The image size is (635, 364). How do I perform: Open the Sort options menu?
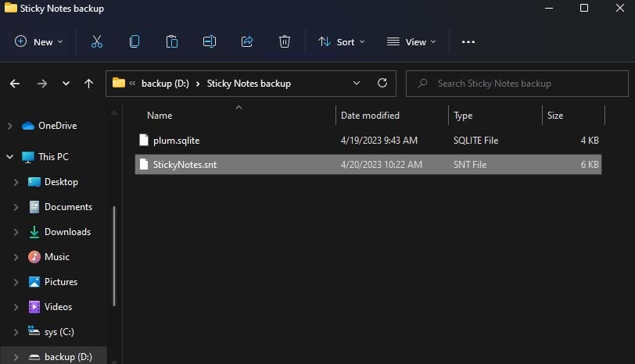click(x=341, y=41)
